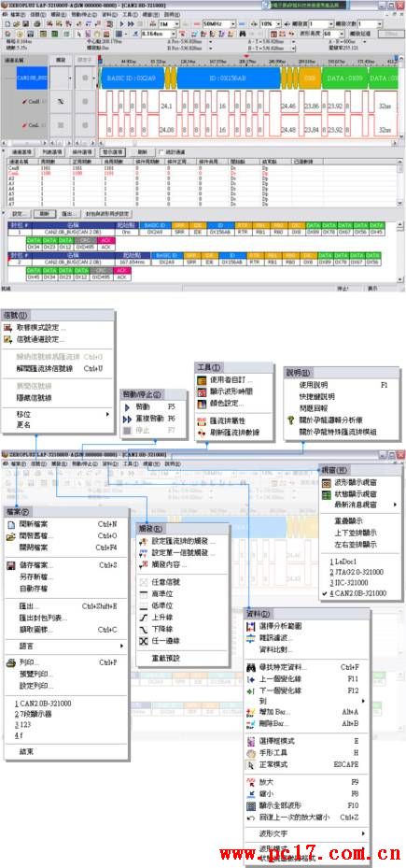Click the 顏色設定 color settings icon
Image resolution: width=406 pixels, height=868 pixels.
click(x=203, y=403)
